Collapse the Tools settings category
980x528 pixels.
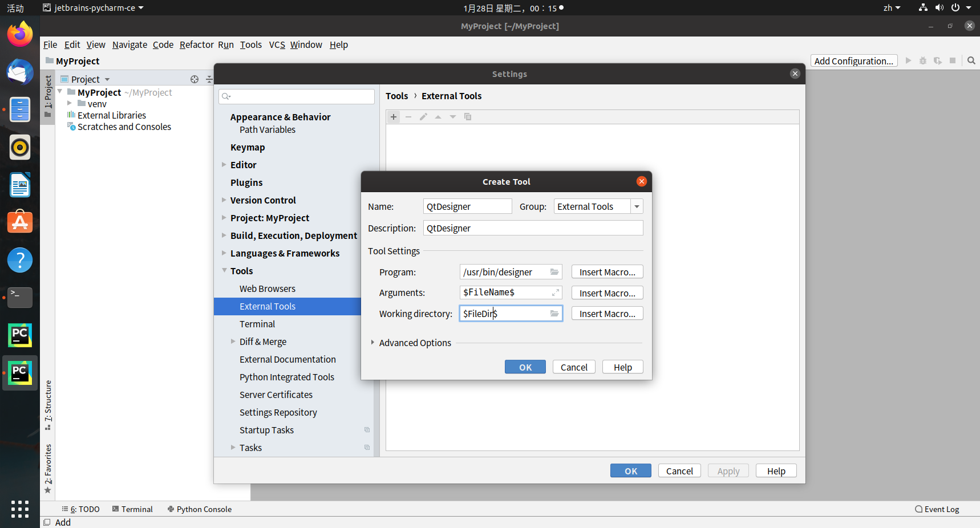point(224,271)
